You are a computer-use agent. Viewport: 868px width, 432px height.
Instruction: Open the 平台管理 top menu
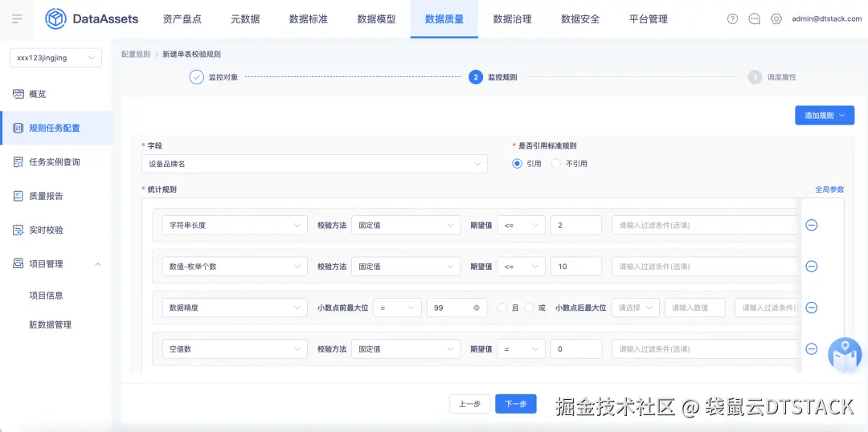coord(649,18)
